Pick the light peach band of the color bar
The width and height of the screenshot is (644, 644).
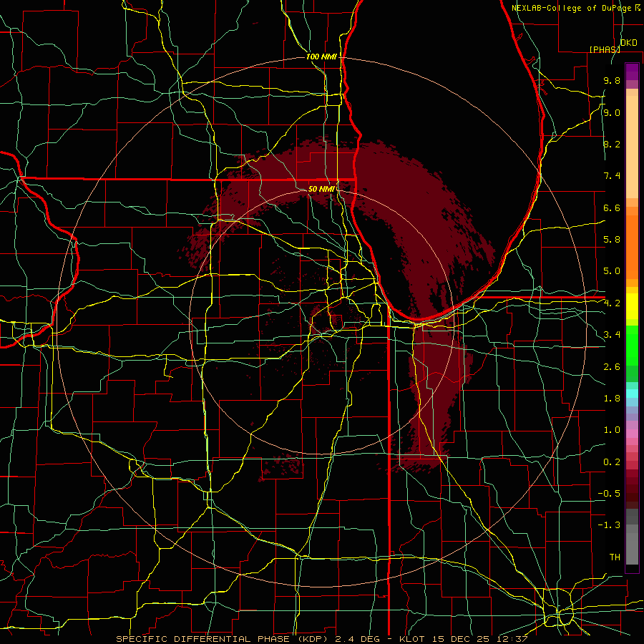click(x=632, y=147)
